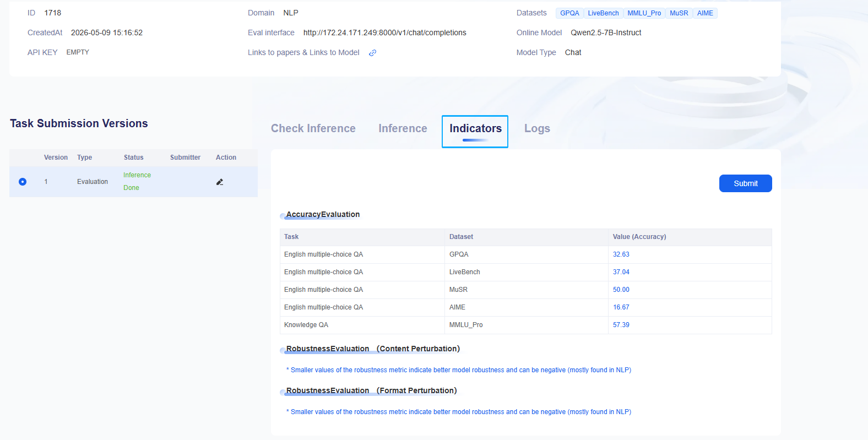Click the blue Submit button
The height and width of the screenshot is (440, 868).
coord(746,183)
